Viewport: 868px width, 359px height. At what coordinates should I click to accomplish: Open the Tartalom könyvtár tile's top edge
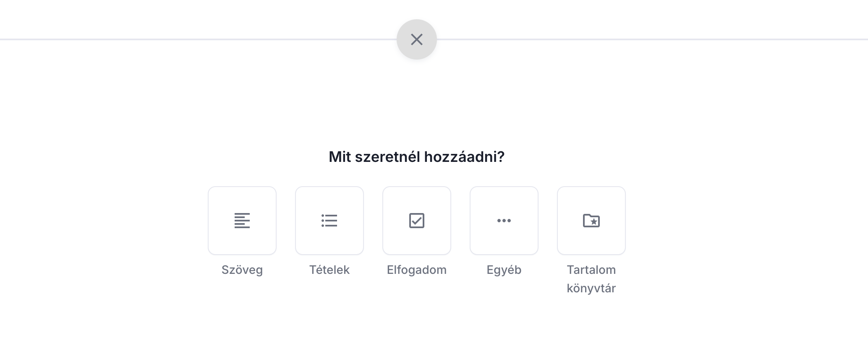click(591, 192)
